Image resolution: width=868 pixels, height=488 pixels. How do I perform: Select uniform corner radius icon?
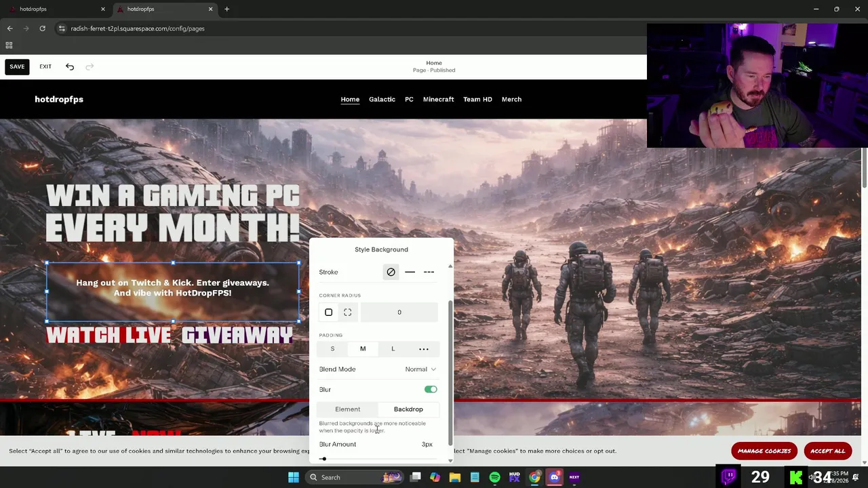pyautogui.click(x=329, y=312)
